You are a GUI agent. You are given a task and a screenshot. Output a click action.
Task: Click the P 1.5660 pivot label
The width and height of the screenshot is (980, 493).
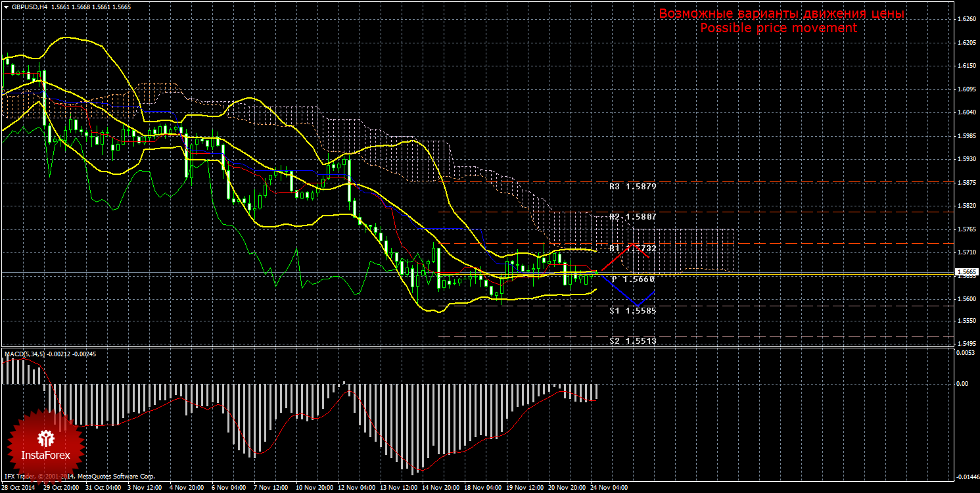(633, 279)
